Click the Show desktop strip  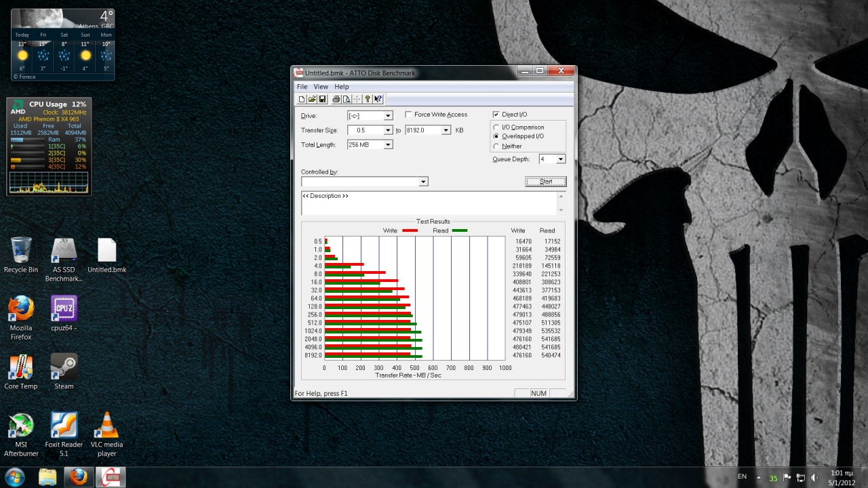click(863, 477)
